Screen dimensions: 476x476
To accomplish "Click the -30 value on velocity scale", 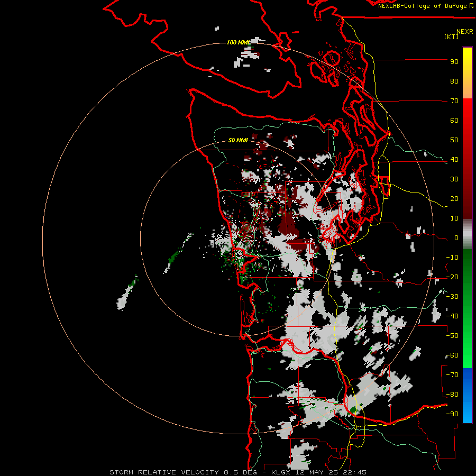I will pos(452,297).
